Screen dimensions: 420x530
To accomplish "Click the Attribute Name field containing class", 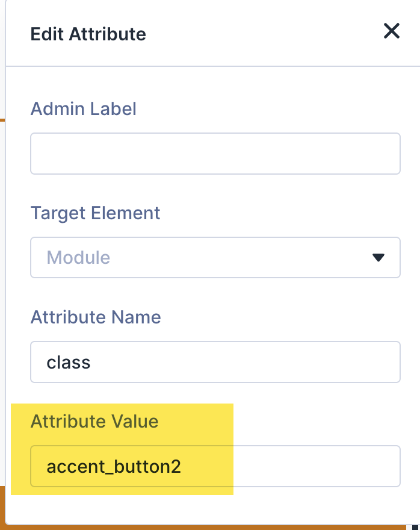I will [x=215, y=362].
